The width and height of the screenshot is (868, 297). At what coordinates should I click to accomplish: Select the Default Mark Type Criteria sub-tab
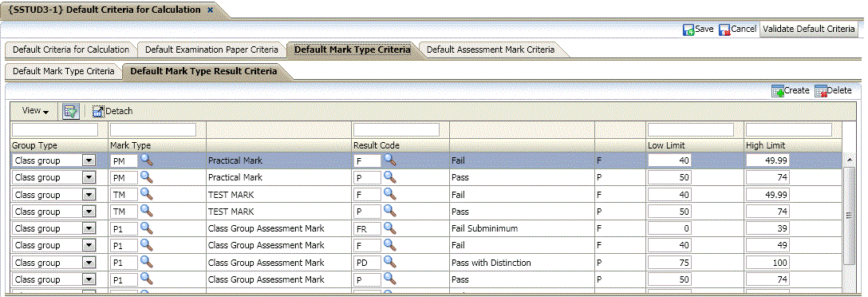[x=64, y=71]
